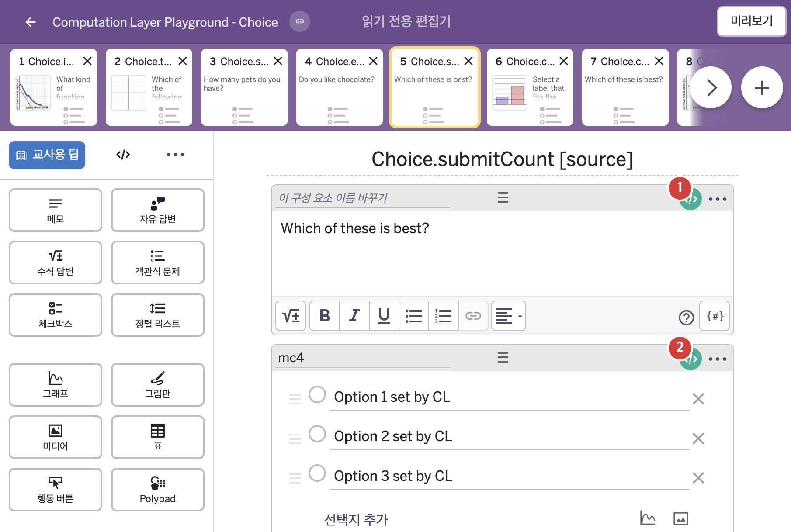791x532 pixels.
Task: Toggle underline formatting
Action: tap(384, 316)
